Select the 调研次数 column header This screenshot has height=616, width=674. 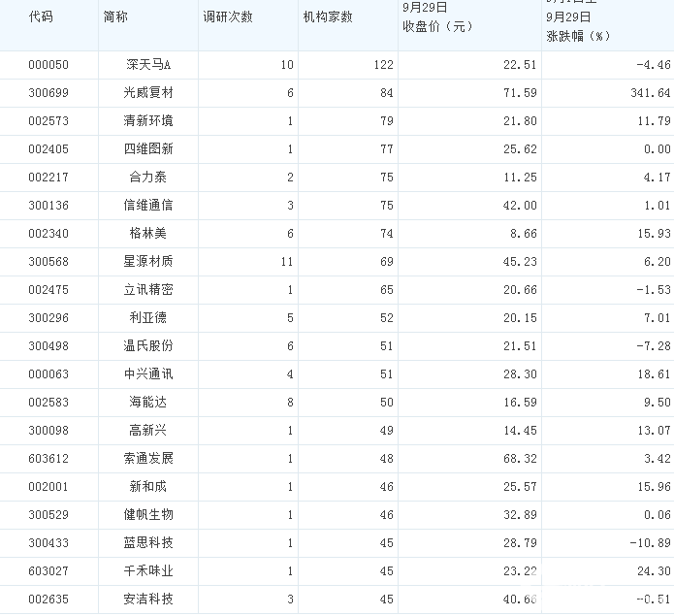pyautogui.click(x=228, y=17)
